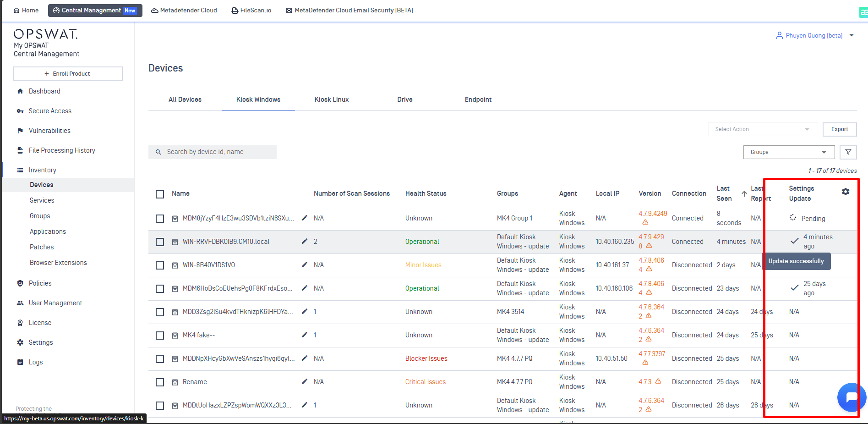The width and height of the screenshot is (868, 424).
Task: Go to Vulnerabilities in the sidebar
Action: [x=49, y=131]
